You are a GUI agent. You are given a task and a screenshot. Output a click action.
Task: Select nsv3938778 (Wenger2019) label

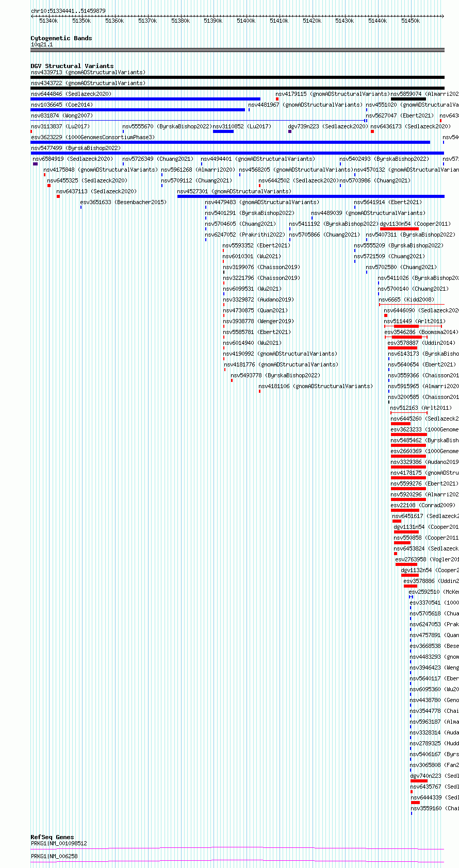(x=258, y=321)
